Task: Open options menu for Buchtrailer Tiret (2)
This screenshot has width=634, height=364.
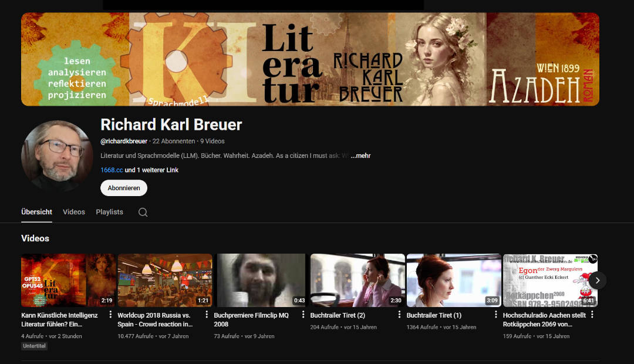Action: coord(400,315)
